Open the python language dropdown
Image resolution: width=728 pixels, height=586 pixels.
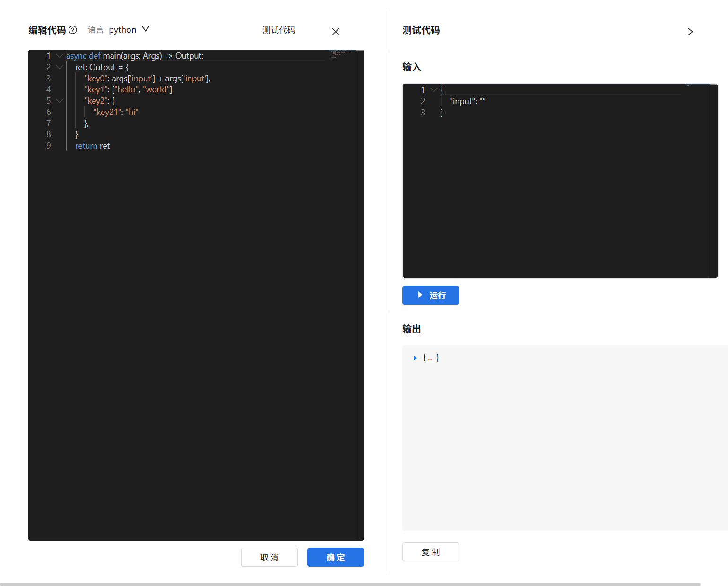pos(130,29)
